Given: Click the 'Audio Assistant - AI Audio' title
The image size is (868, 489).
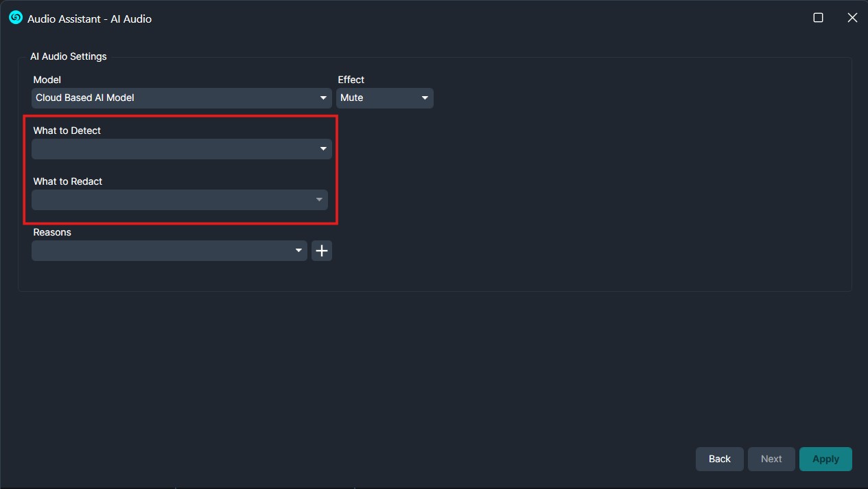Looking at the screenshot, I should 90,19.
